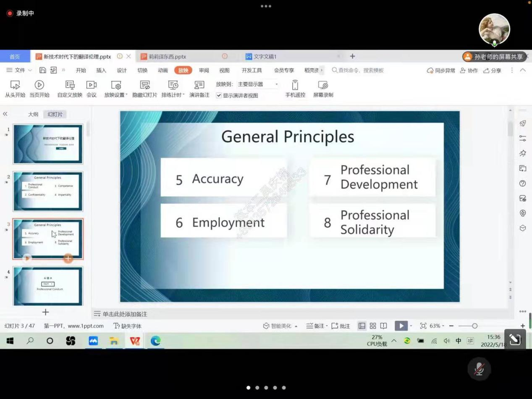532x399 pixels.
Task: Toggle 显示演讲者视图 checkbox
Action: click(x=219, y=96)
